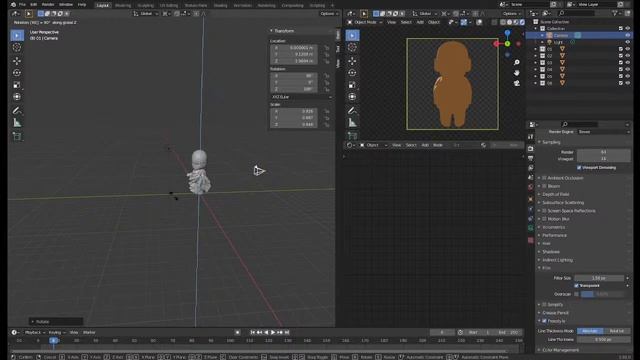
Task: Play the animation forward
Action: pos(273,333)
